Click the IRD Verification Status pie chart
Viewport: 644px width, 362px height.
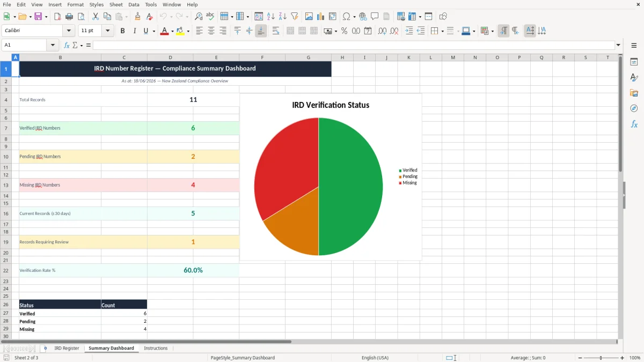point(331,177)
